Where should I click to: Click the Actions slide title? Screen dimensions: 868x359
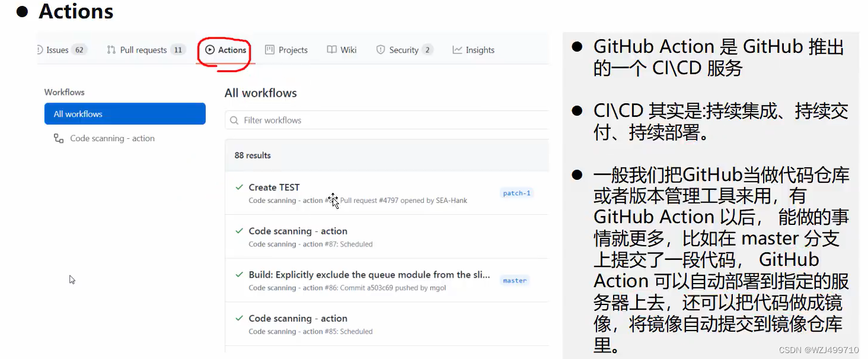click(x=76, y=11)
